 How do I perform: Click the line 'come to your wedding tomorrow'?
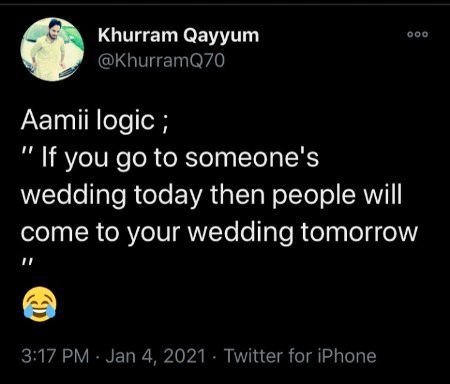pos(219,232)
